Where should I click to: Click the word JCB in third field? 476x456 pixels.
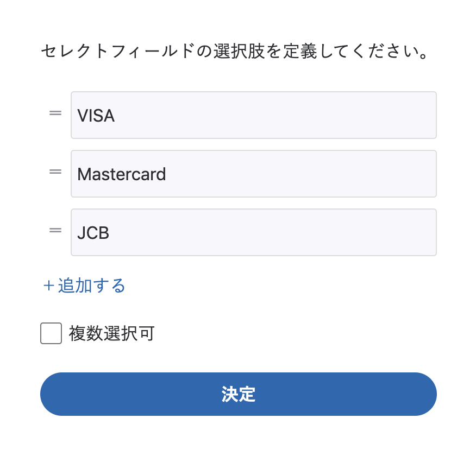pos(93,233)
